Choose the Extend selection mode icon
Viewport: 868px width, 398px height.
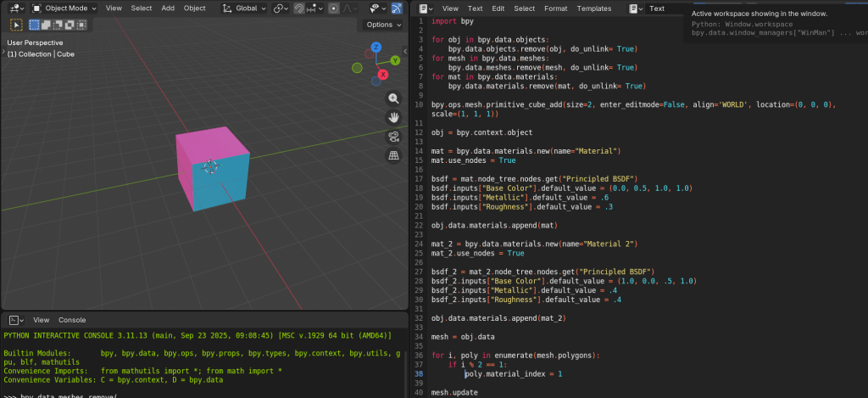(x=47, y=25)
